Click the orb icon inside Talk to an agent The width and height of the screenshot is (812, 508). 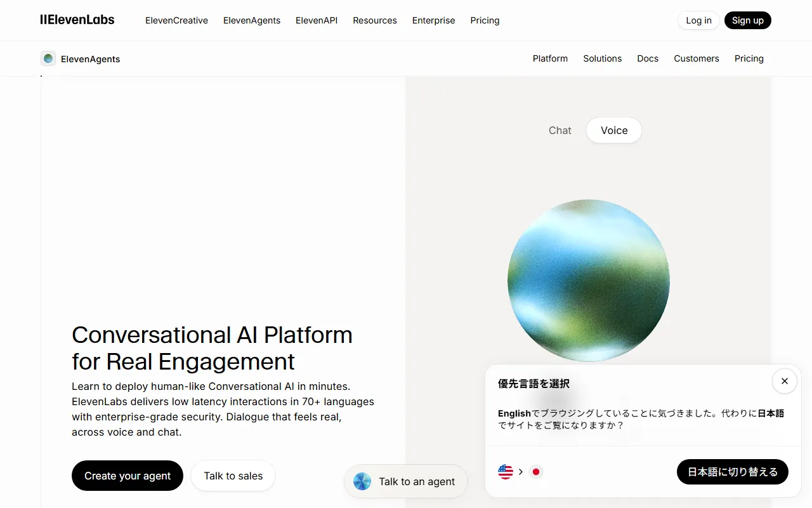(362, 481)
